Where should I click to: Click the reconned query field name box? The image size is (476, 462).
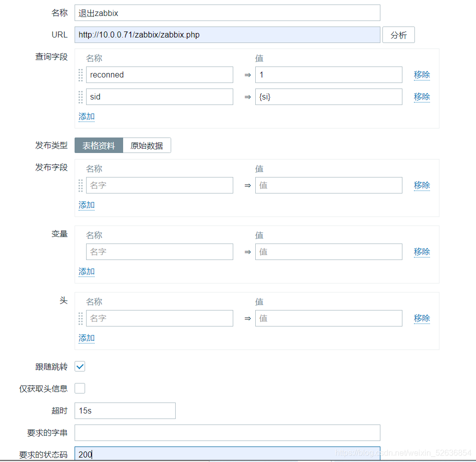coord(159,75)
